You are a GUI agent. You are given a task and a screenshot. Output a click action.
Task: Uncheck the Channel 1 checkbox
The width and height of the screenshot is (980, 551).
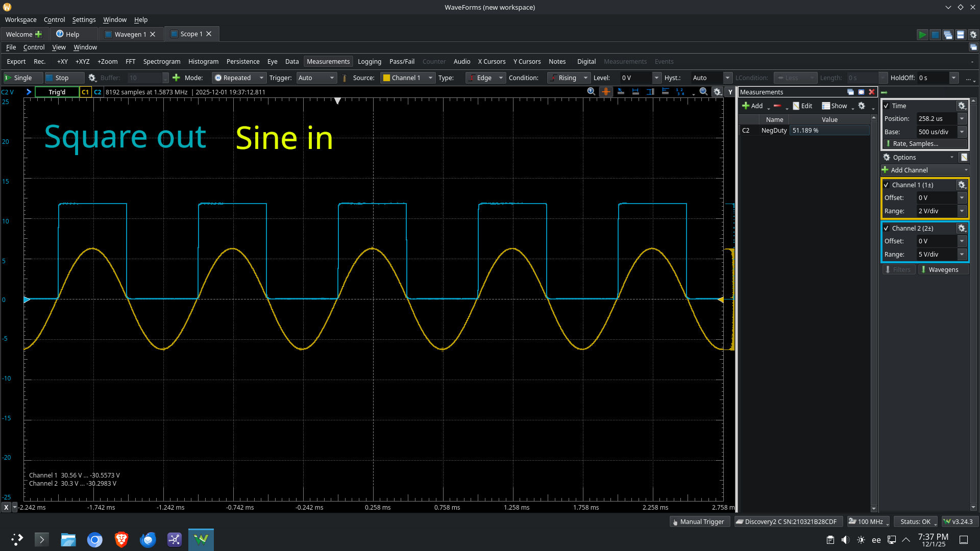887,185
